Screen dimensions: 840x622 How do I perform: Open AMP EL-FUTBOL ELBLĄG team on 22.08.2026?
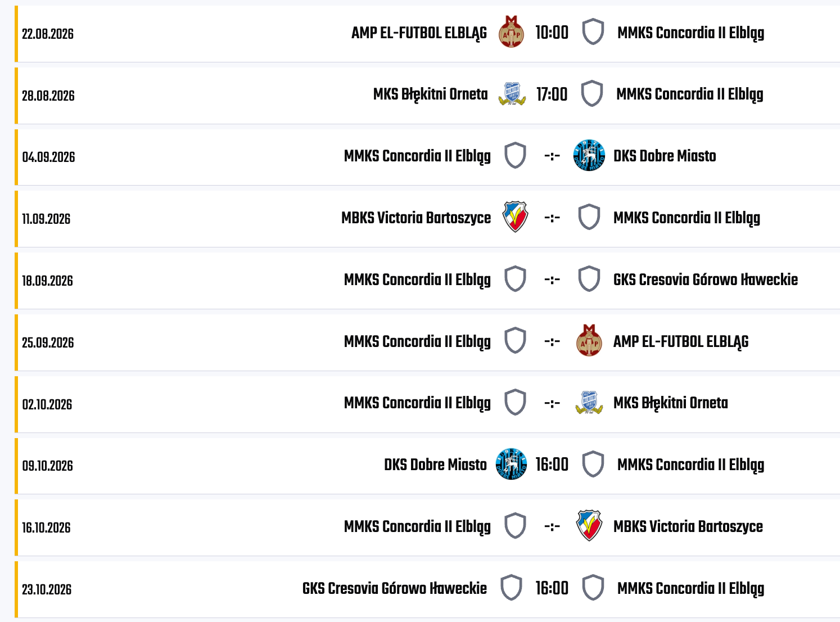coord(419,33)
